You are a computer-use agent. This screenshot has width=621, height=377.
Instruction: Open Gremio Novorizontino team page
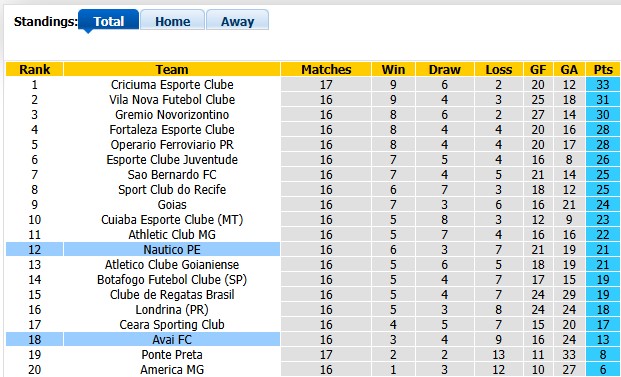click(172, 114)
